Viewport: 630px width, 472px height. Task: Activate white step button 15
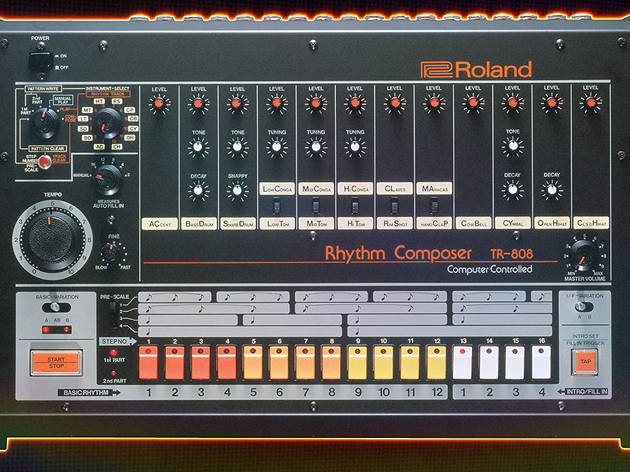pyautogui.click(x=515, y=362)
